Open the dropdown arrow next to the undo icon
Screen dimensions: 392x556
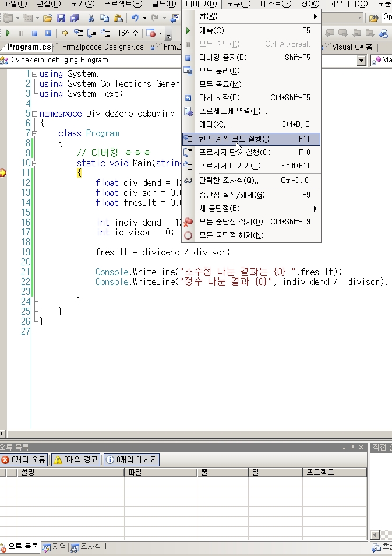point(144,18)
